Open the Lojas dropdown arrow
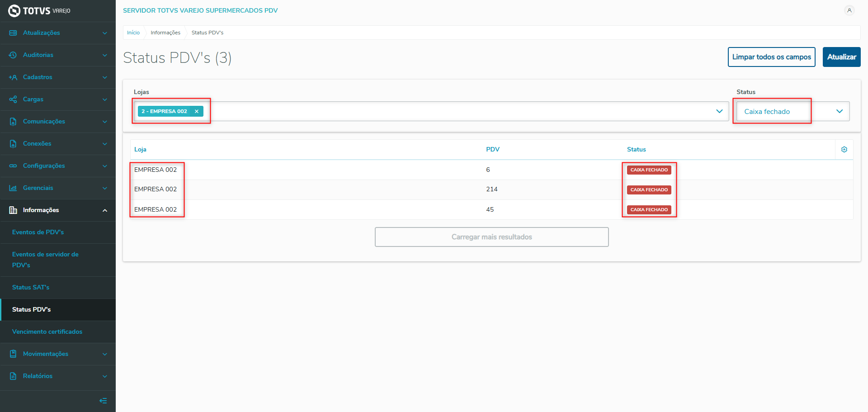Viewport: 868px width, 412px height. [719, 111]
